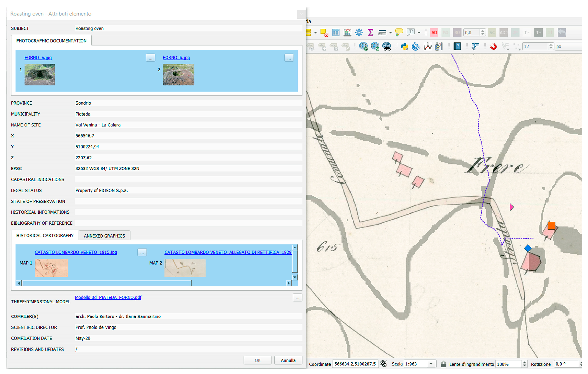Open the Processing Toolbox gear icon
The height and width of the screenshot is (374, 588).
[359, 33]
